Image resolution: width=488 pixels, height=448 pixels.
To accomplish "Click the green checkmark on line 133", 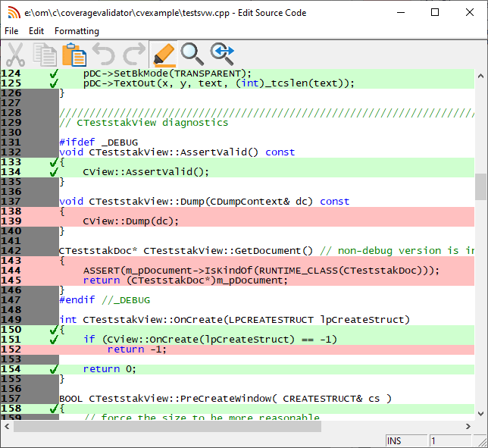I will [x=54, y=162].
